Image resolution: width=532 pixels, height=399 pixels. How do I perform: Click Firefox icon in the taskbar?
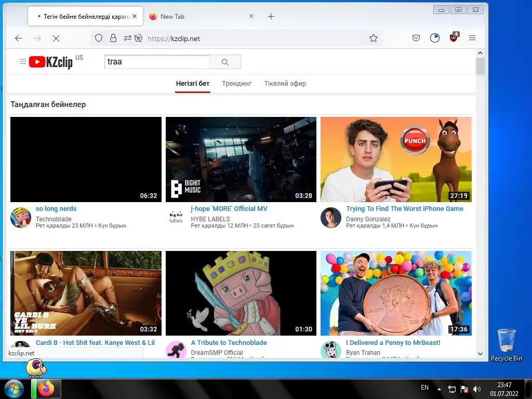(x=46, y=389)
